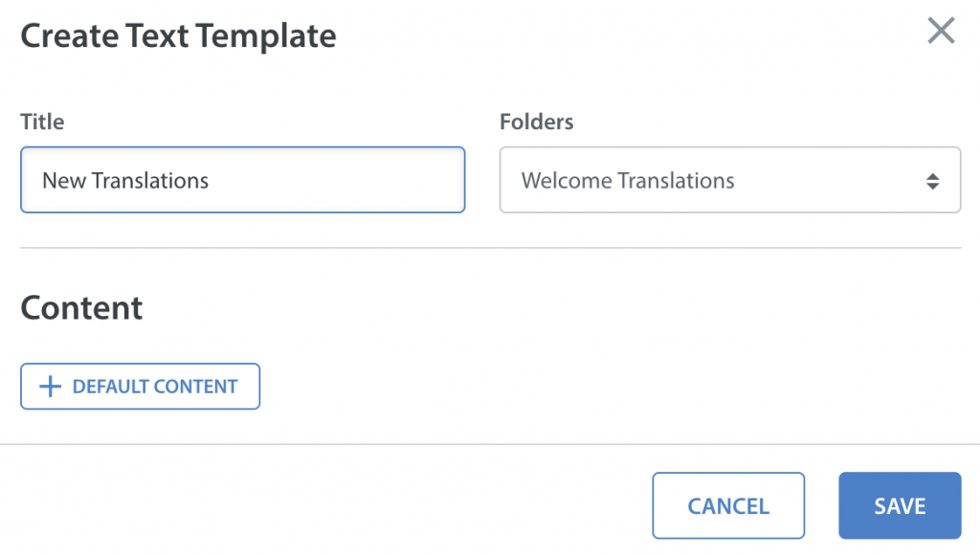Click the Create Text Template heading
The height and width of the screenshot is (556, 980).
178,35
